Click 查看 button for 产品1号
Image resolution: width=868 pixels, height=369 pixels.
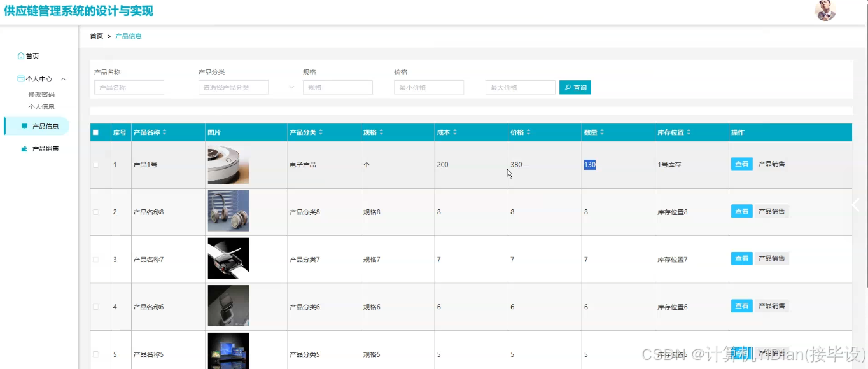click(x=742, y=164)
